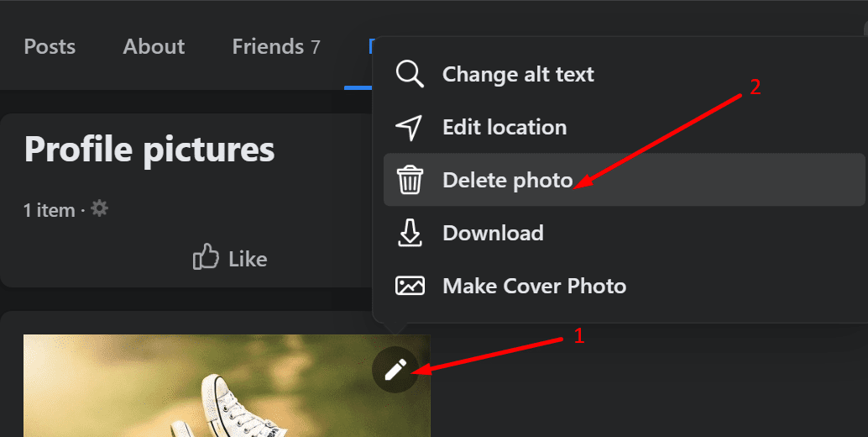868x437 pixels.
Task: Click the trash can icon
Action: click(x=410, y=180)
